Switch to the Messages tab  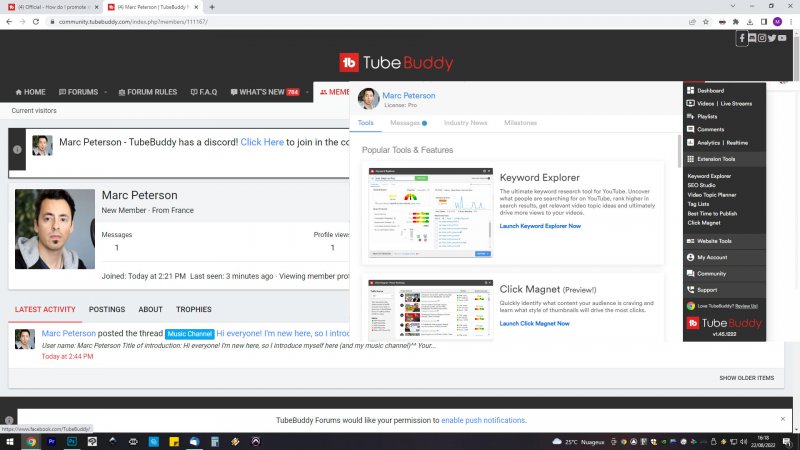[x=407, y=123]
